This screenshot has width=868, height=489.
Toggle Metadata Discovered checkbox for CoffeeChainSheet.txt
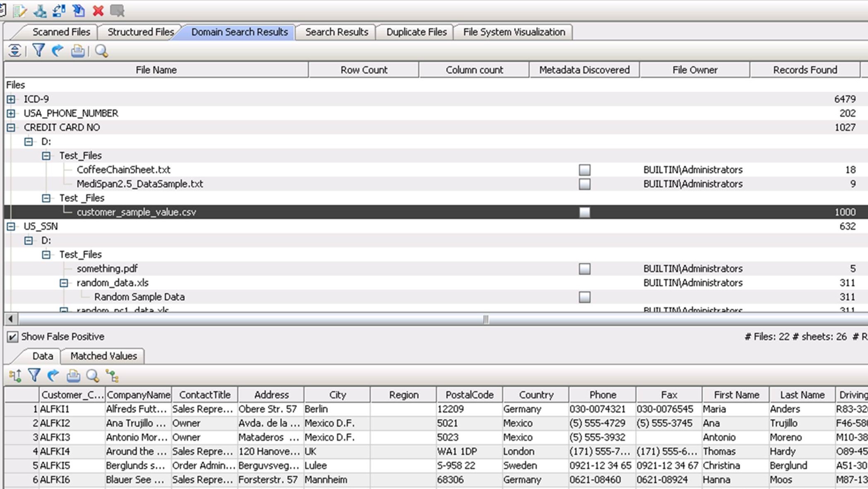584,170
